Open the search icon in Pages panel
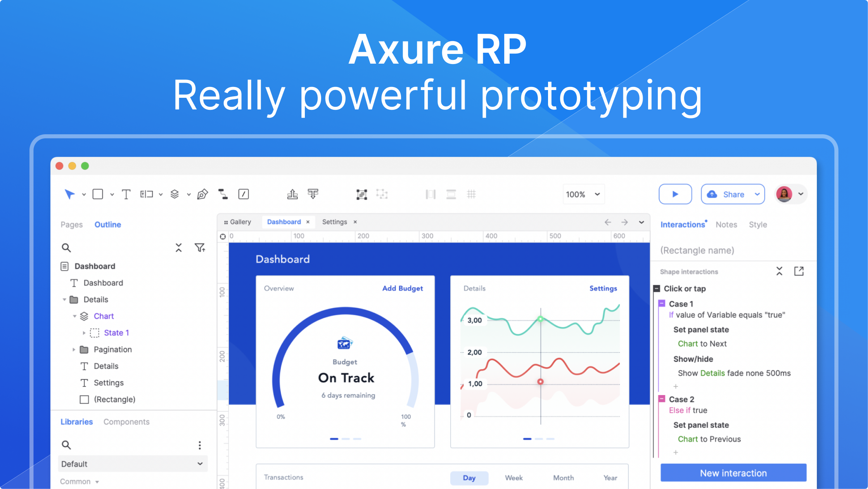 pos(66,248)
